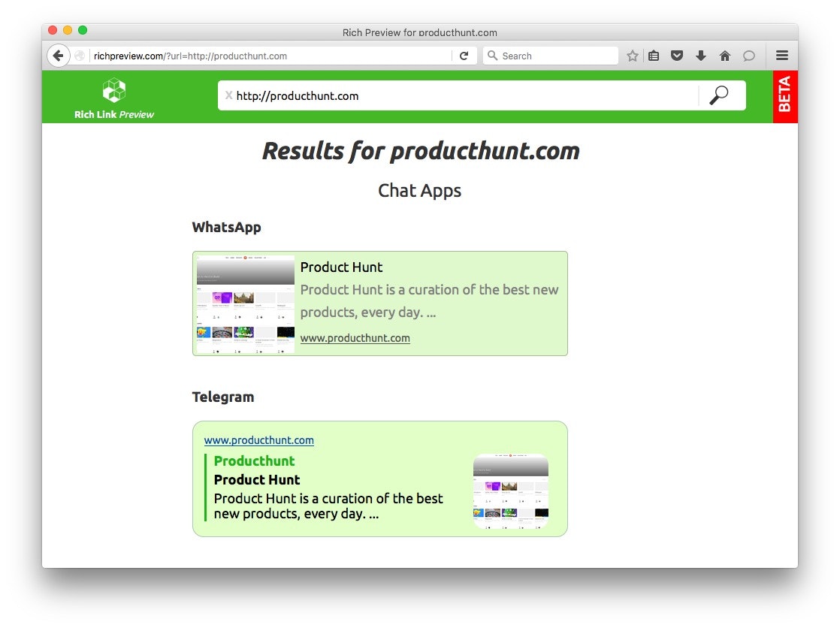The width and height of the screenshot is (840, 628).
Task: Open the bookmarks list icon
Action: 654,56
